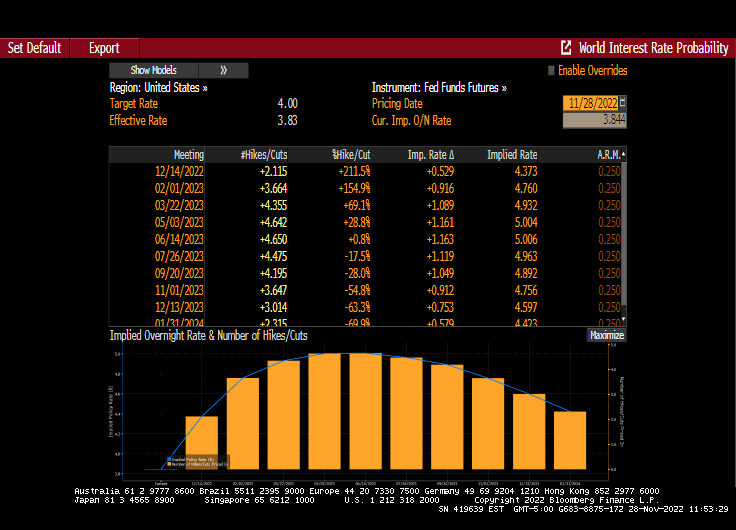Expand the Instrument: Fed Funds Futures selector
Screen dimensions: 736x530
439,87
